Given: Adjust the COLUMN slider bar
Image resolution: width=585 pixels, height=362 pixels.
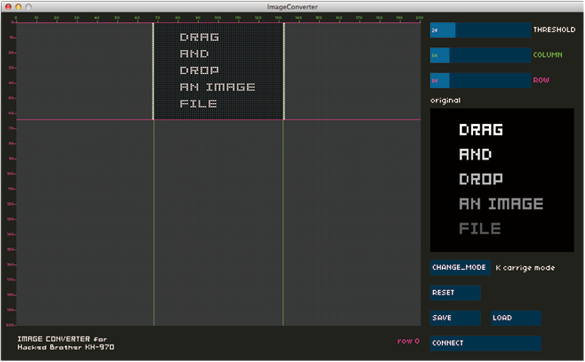Looking at the screenshot, I should [x=481, y=55].
